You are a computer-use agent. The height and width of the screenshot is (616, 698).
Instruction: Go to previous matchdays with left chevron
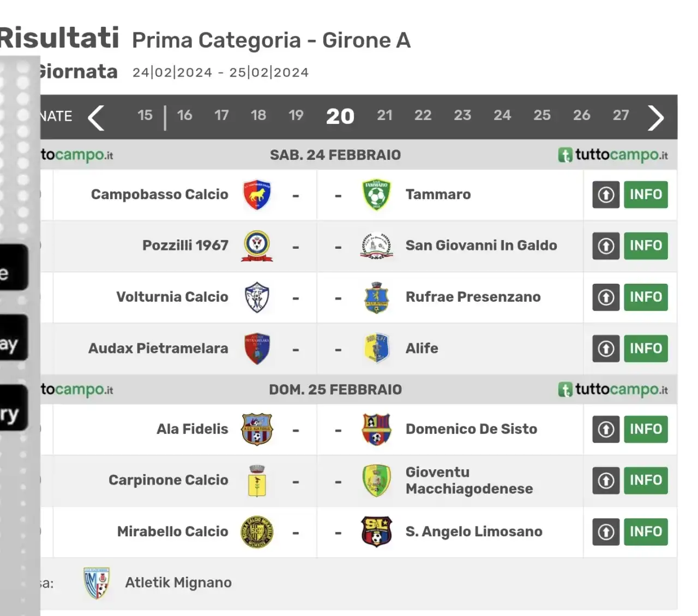(96, 117)
